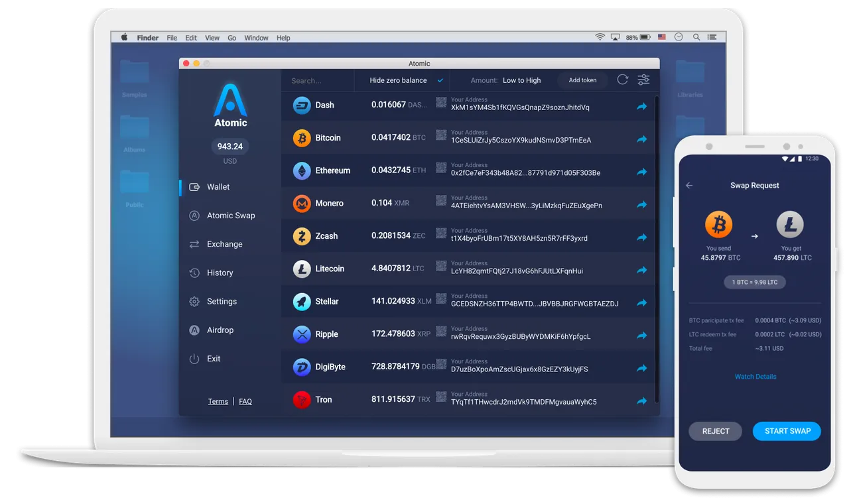The width and height of the screenshot is (849, 504).
Task: Click the send arrow for Ripple
Action: click(641, 336)
